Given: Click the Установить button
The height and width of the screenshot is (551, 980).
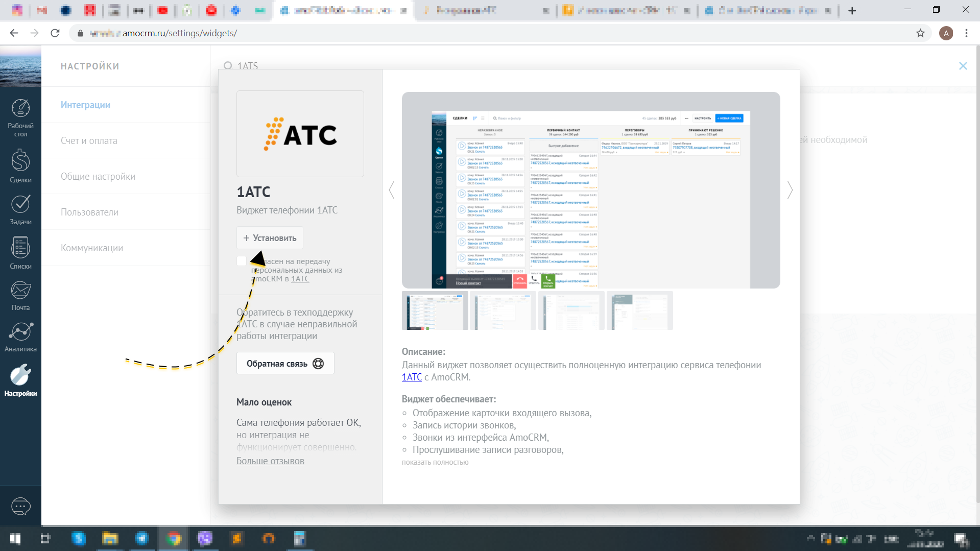Looking at the screenshot, I should point(270,238).
